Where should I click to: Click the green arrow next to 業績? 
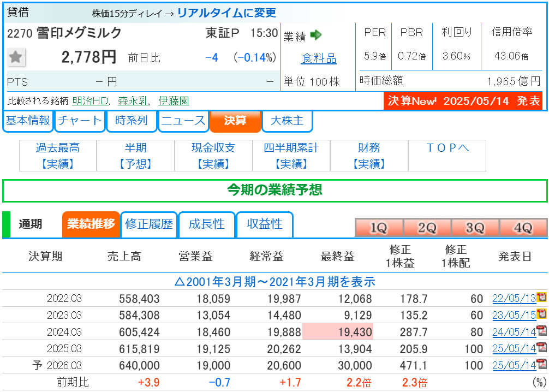(x=316, y=35)
